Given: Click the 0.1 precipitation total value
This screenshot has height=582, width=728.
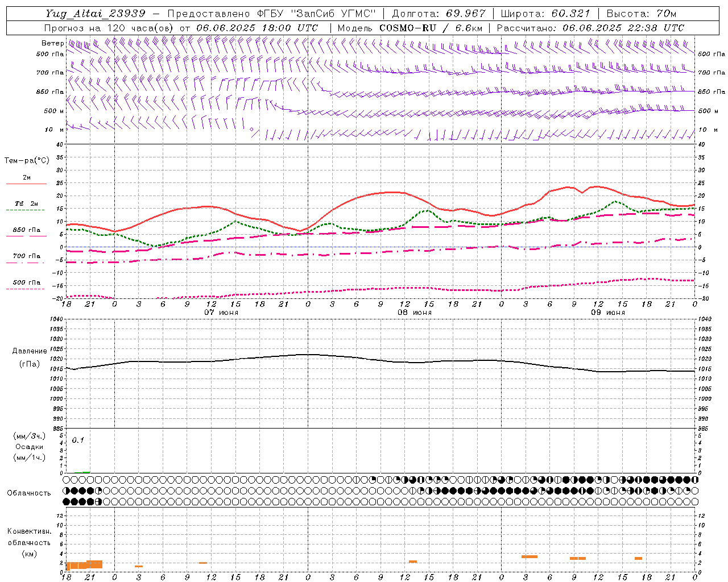Looking at the screenshot, I should (x=78, y=440).
